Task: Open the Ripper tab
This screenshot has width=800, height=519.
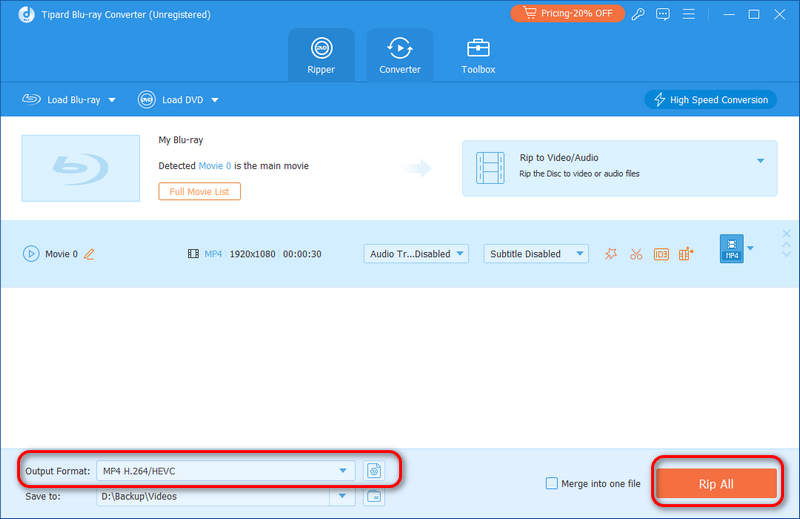Action: tap(321, 55)
